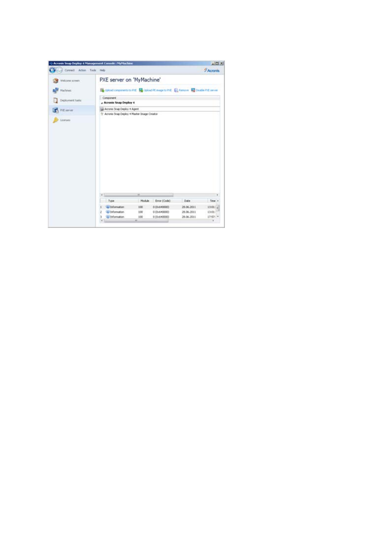The image size is (392, 554).
Task: Click the log vertical scrollbar thumb
Action: point(218,208)
